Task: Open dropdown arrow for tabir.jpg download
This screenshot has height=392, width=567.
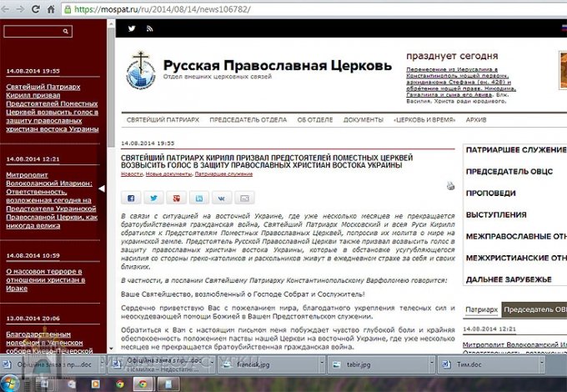Action: click(x=431, y=362)
